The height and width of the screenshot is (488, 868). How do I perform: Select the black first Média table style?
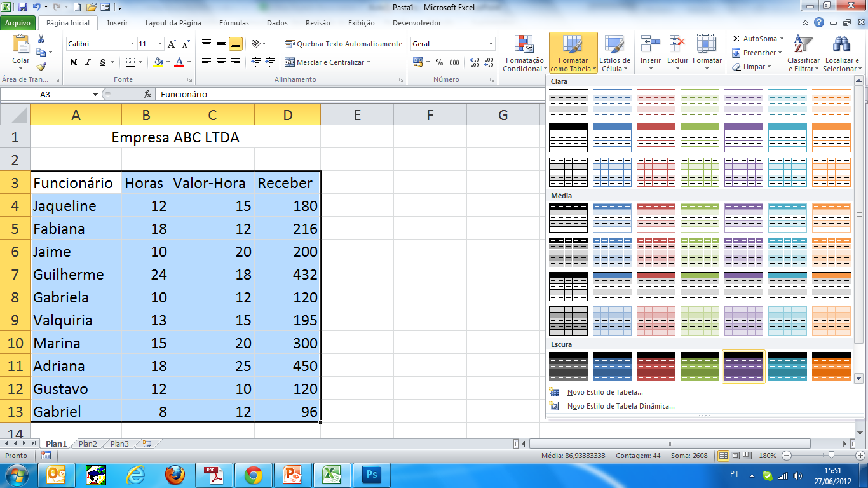click(568, 217)
